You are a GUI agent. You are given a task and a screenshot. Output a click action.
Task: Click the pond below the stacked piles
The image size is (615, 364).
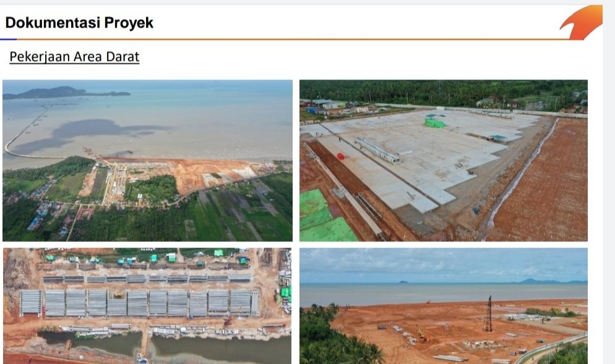pos(165,345)
